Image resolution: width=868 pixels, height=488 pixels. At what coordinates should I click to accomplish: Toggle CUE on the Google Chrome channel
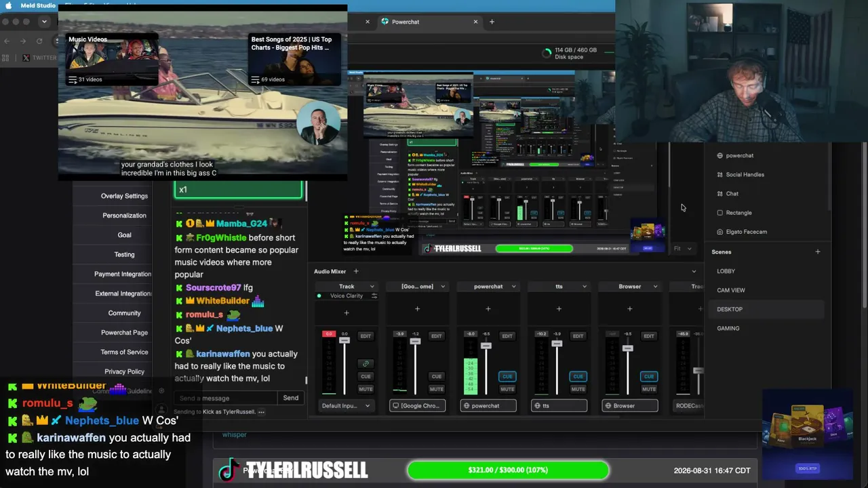[x=436, y=376]
